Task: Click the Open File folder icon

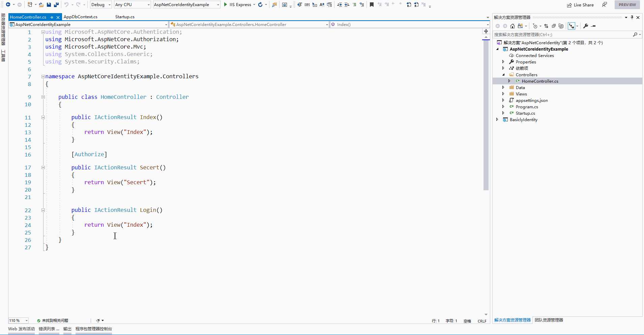Action: 41,5
